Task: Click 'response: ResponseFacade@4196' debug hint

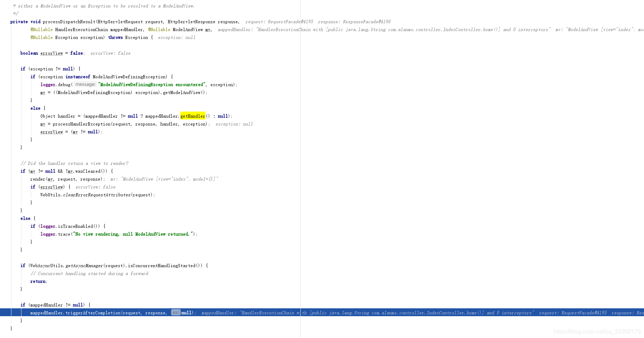Action: tap(354, 22)
